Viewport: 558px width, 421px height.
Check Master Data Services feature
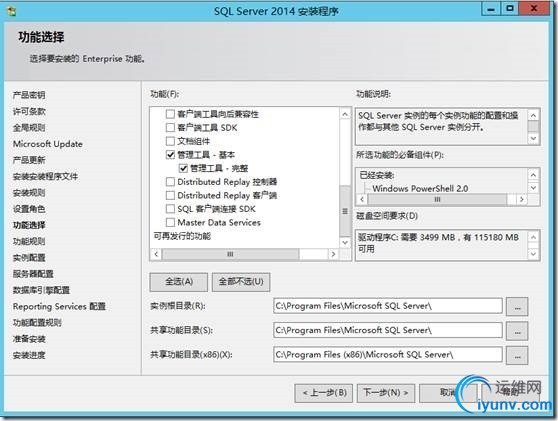point(170,222)
